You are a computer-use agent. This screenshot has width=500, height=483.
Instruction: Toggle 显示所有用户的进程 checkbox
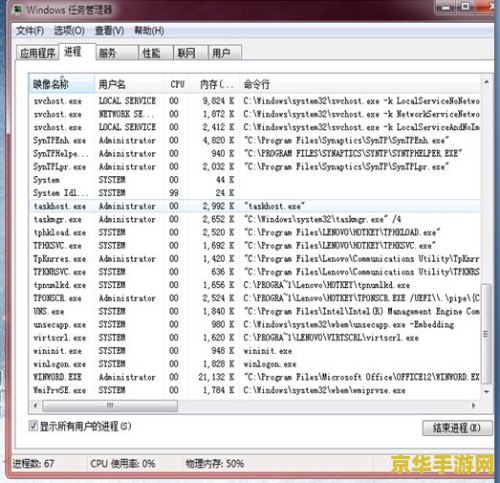click(x=33, y=426)
